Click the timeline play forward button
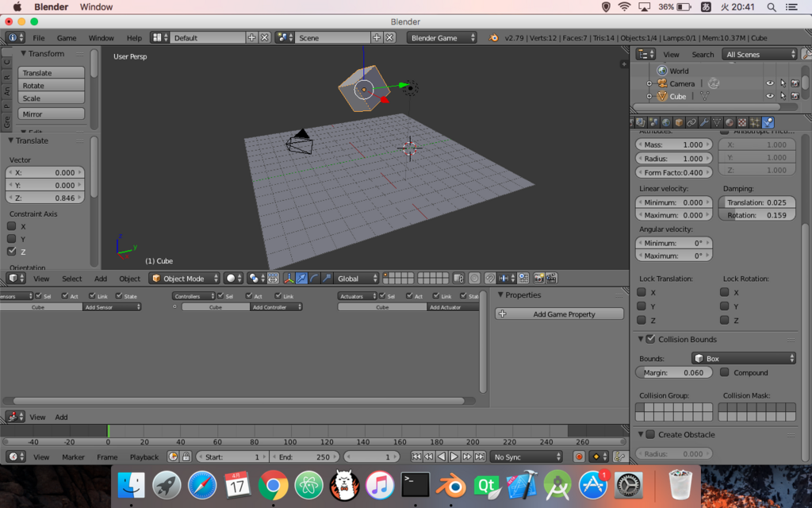This screenshot has height=508, width=812. pyautogui.click(x=454, y=456)
